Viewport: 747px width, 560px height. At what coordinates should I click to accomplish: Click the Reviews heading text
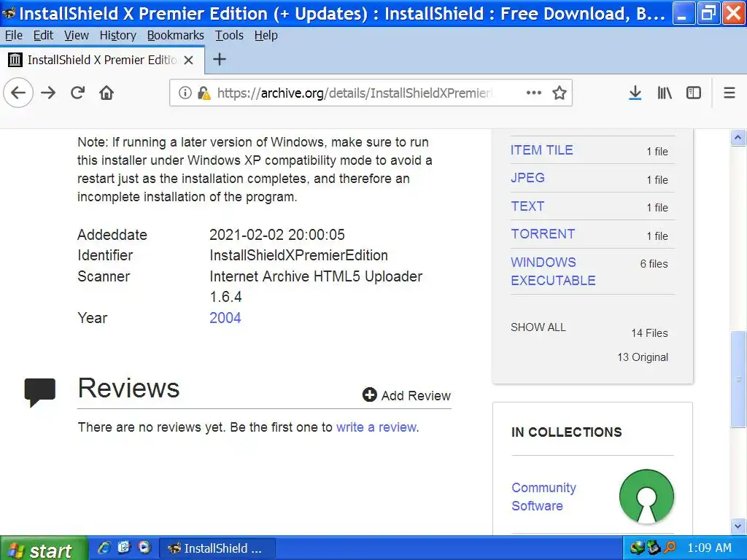tap(128, 388)
